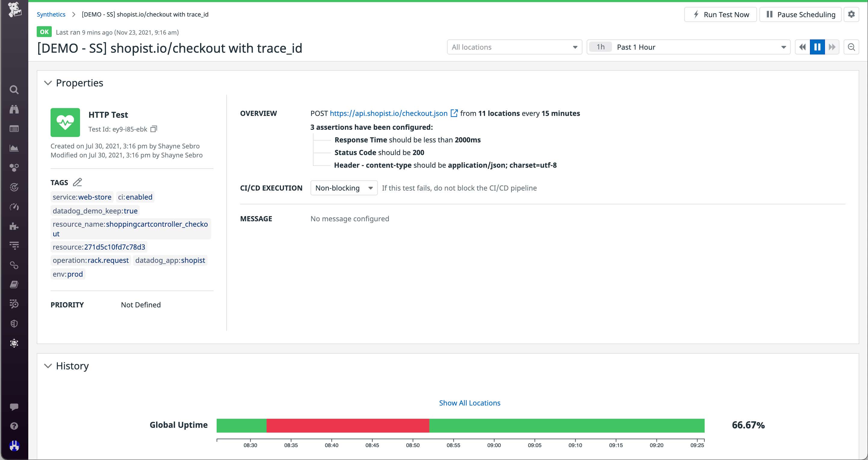
Task: Click the datadog_app:shopist tag
Action: [170, 260]
